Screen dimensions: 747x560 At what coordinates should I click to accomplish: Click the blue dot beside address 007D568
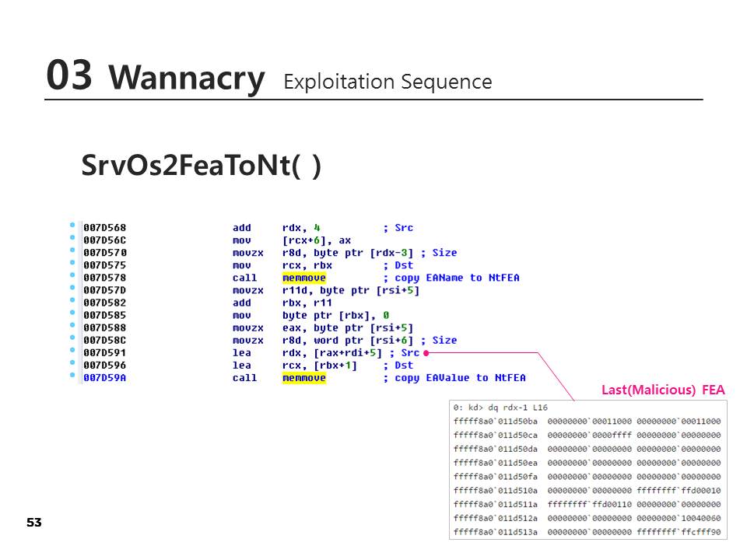(x=72, y=226)
